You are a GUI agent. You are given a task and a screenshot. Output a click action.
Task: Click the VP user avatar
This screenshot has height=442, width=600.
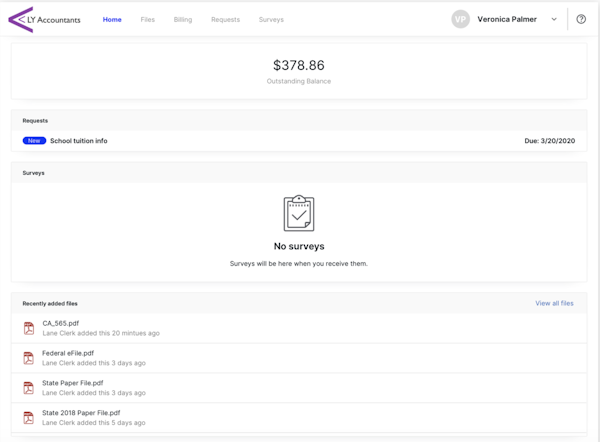point(460,19)
